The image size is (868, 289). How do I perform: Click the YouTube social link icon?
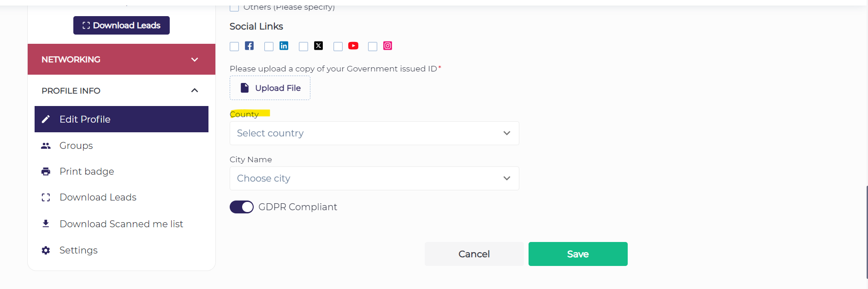(353, 46)
